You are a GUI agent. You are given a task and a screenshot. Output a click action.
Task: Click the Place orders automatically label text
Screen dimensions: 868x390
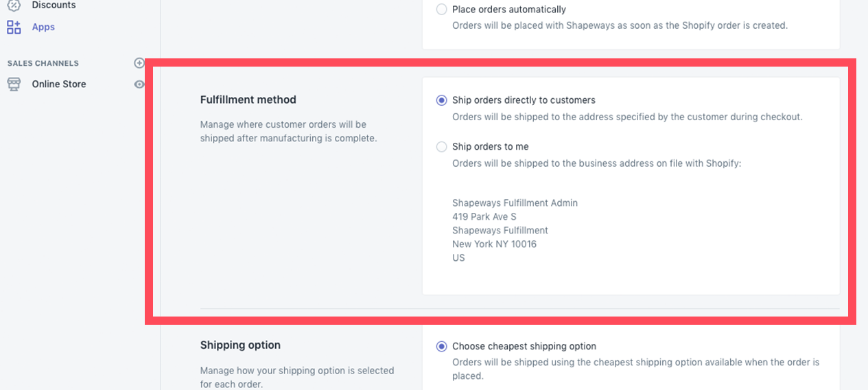click(509, 10)
